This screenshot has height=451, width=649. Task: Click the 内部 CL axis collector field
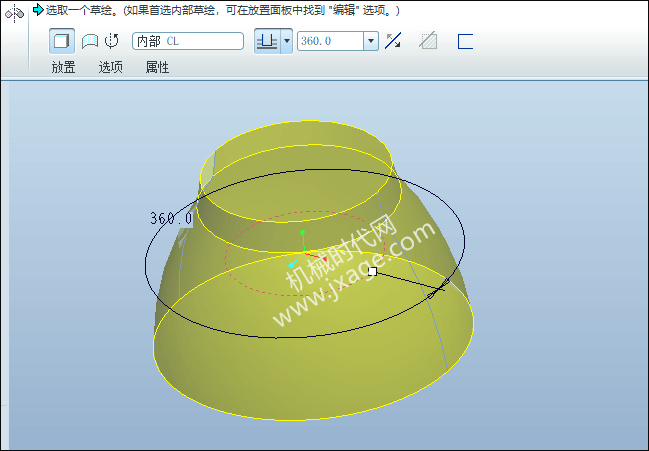click(x=188, y=41)
